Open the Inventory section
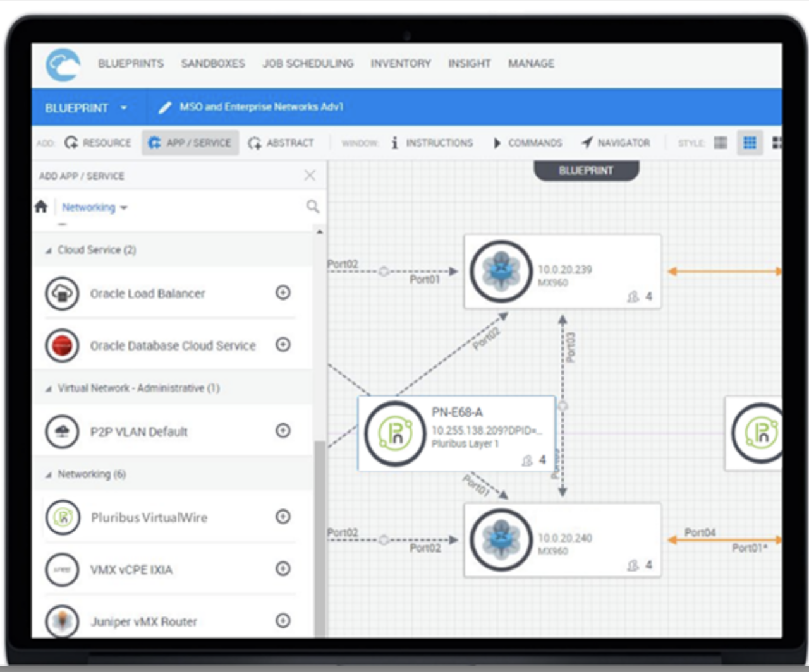Viewport: 809px width, 672px height. 401,63
